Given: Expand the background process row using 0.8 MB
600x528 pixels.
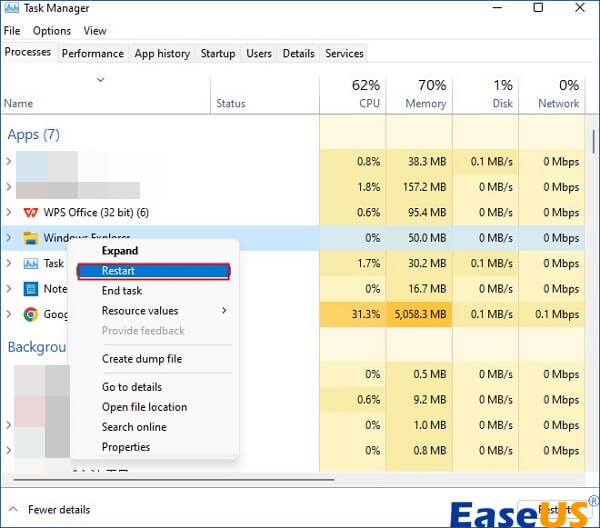Looking at the screenshot, I should pyautogui.click(x=8, y=450).
